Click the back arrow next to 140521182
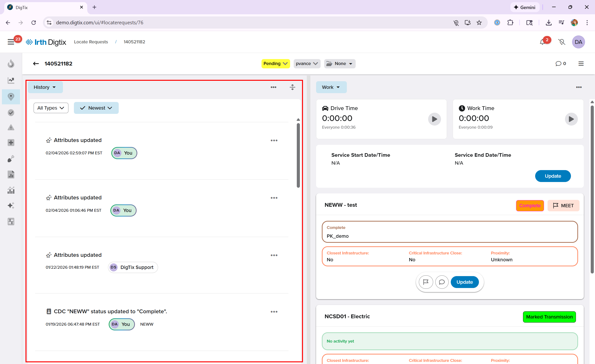This screenshot has height=364, width=595. point(36,63)
